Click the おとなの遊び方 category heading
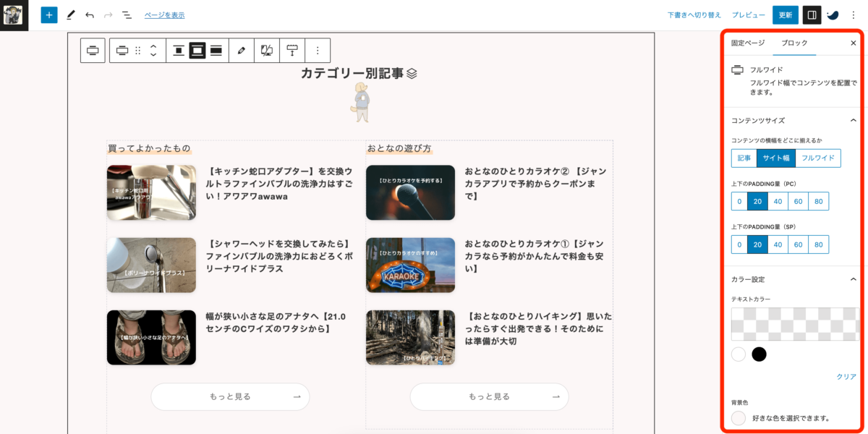 tap(399, 148)
